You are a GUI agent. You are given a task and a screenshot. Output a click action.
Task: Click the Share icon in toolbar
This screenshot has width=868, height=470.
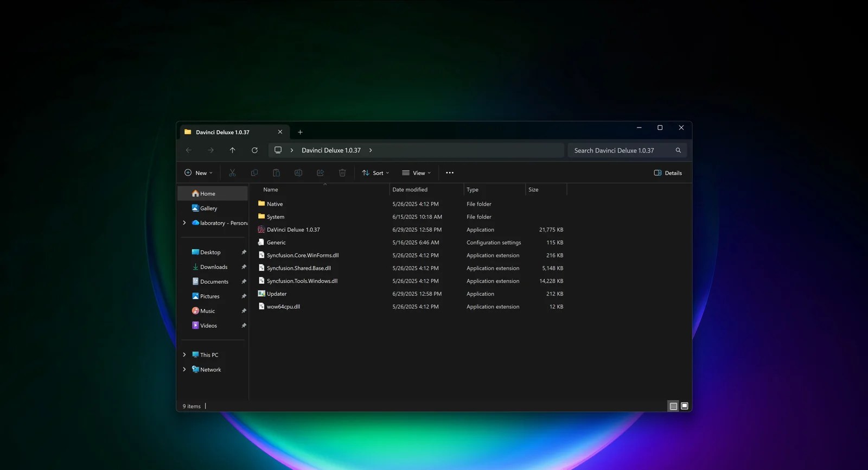coord(320,173)
